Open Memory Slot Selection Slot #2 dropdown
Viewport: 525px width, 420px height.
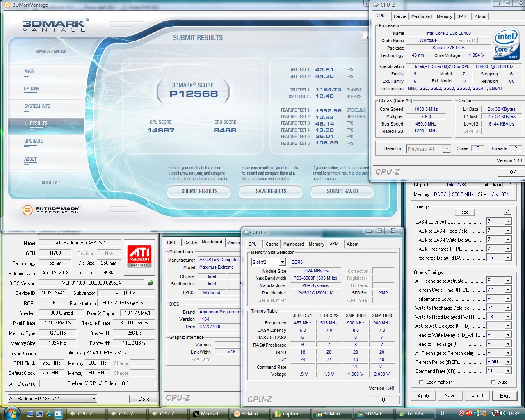tap(282, 262)
